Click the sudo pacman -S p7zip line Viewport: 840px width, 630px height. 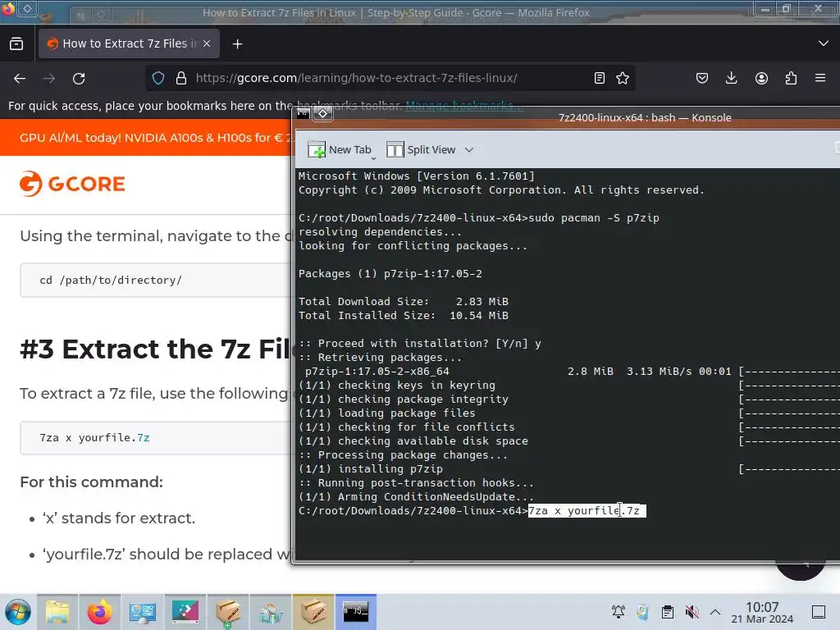tap(479, 218)
